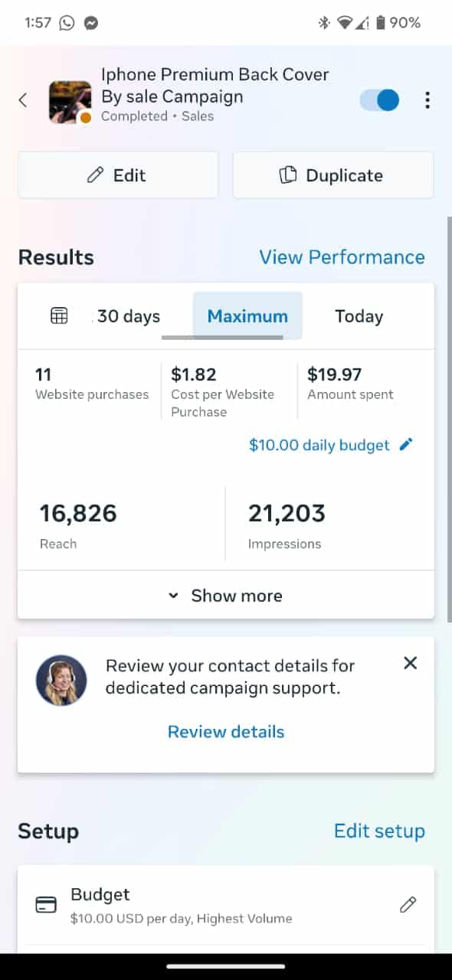Tap the Budget card icon
Image resolution: width=452 pixels, height=980 pixels.
(x=46, y=905)
